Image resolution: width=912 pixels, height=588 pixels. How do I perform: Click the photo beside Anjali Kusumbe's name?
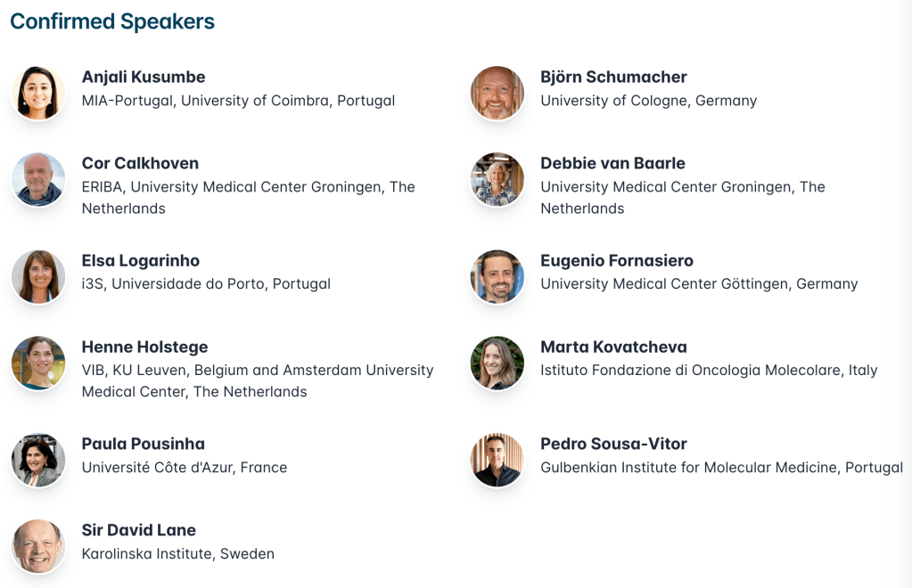pyautogui.click(x=38, y=93)
